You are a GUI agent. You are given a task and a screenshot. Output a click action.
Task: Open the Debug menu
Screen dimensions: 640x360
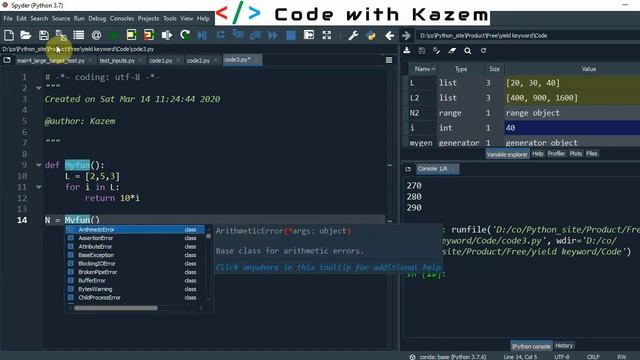97,18
